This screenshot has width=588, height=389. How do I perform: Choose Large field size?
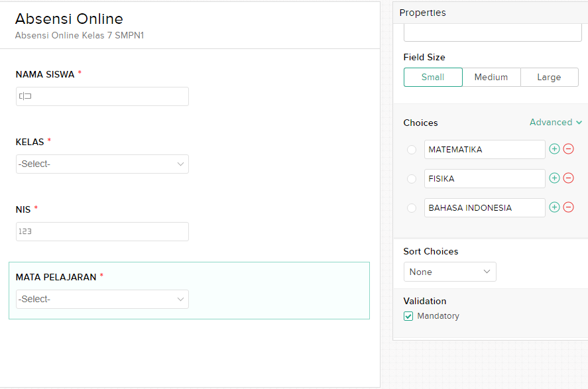(550, 77)
